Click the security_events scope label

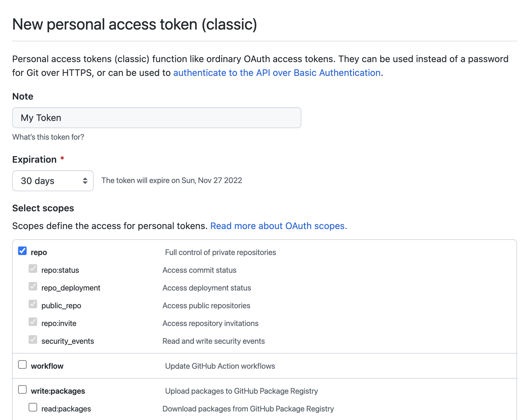pos(67,341)
